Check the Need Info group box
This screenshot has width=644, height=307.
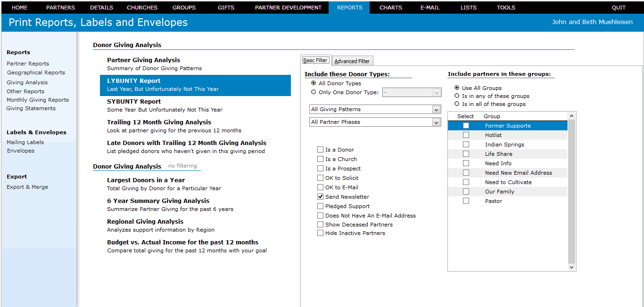coord(466,163)
